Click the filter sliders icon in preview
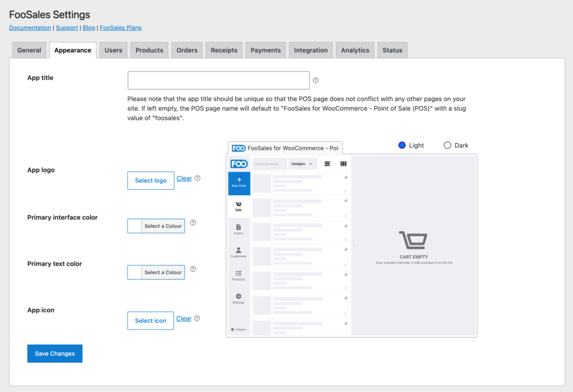The width and height of the screenshot is (573, 392). pyautogui.click(x=327, y=164)
